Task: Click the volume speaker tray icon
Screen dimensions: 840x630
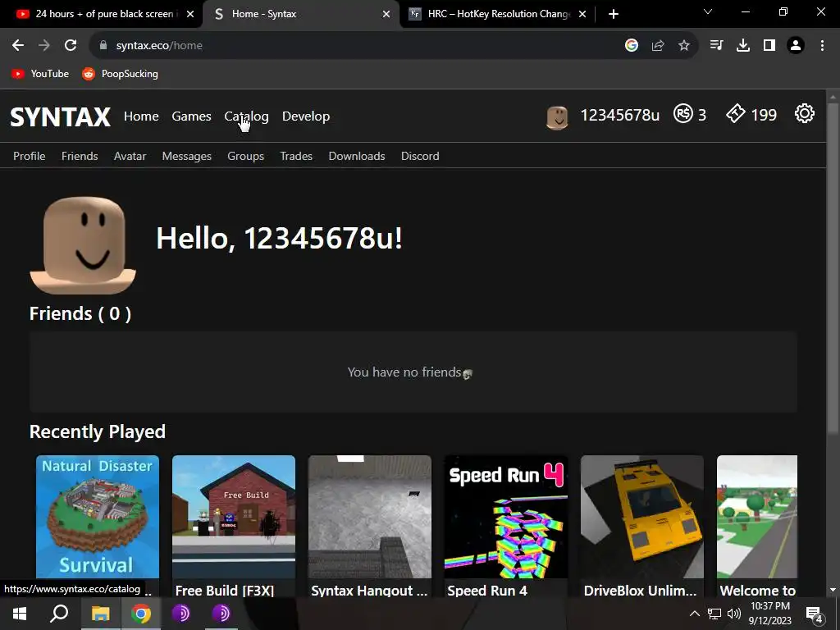Action: point(734,614)
